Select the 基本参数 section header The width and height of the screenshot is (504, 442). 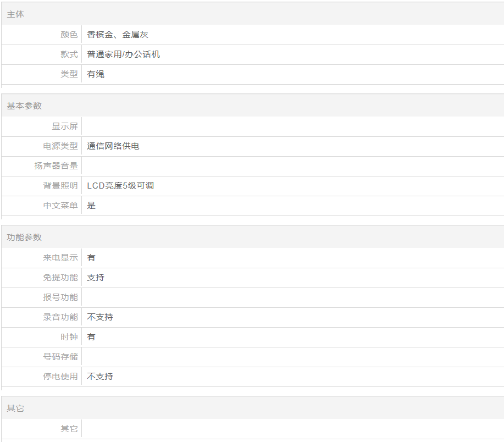pyautogui.click(x=24, y=106)
